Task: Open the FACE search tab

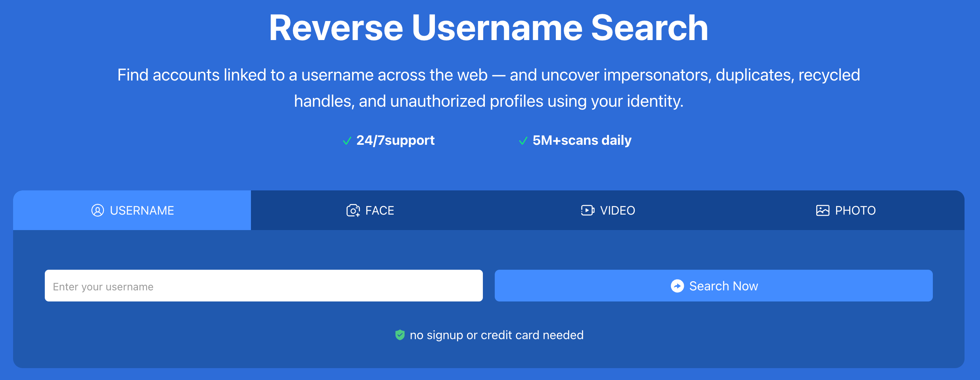Action: [x=370, y=210]
